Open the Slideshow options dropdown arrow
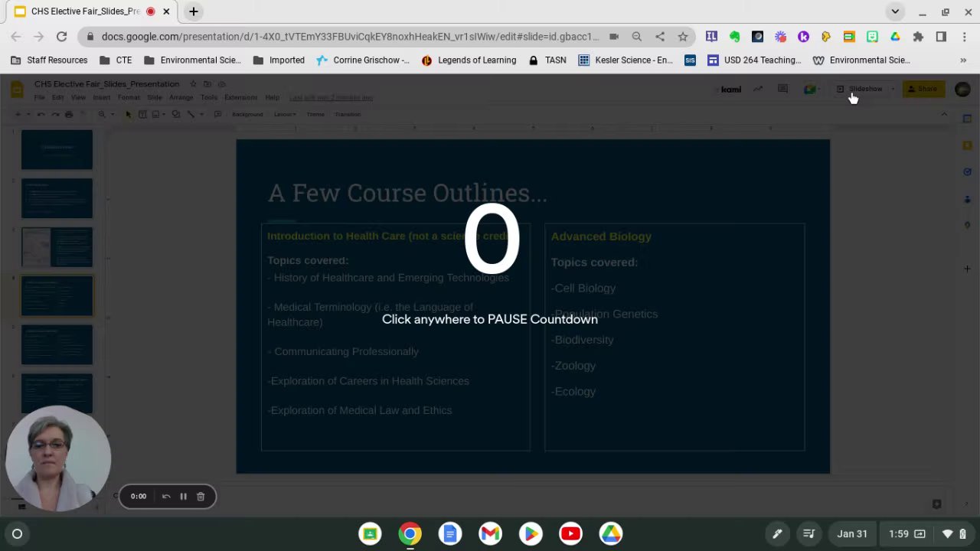 [893, 89]
